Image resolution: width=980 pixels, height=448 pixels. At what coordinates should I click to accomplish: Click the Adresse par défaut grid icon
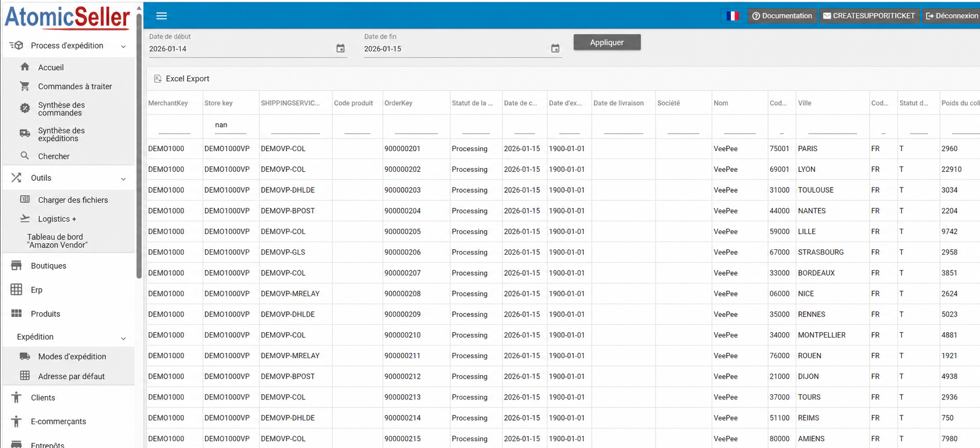pyautogui.click(x=25, y=376)
